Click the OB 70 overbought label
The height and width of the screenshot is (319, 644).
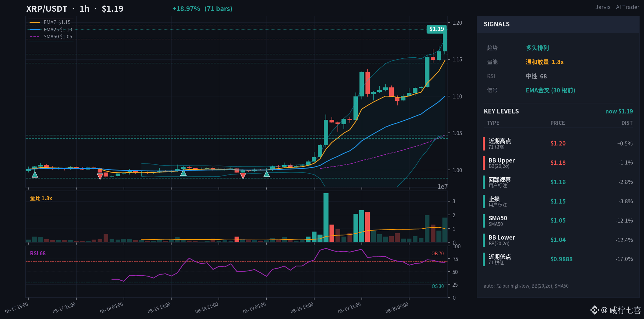click(437, 254)
